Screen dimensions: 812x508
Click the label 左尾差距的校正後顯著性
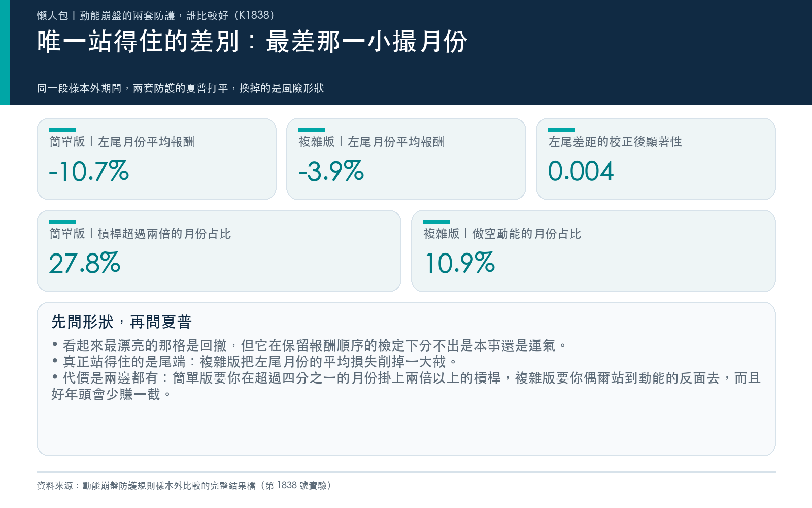[615, 142]
